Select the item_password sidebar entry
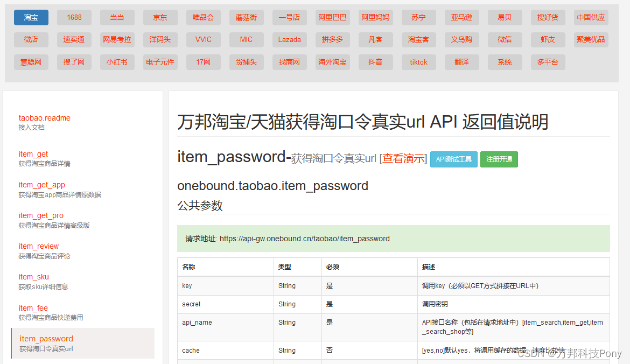Screen dimensions: 630x364 pyautogui.click(x=82, y=343)
